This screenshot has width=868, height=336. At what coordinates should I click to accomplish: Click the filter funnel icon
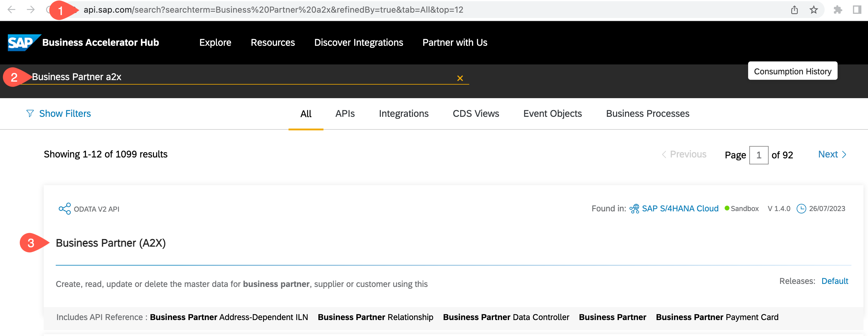30,114
